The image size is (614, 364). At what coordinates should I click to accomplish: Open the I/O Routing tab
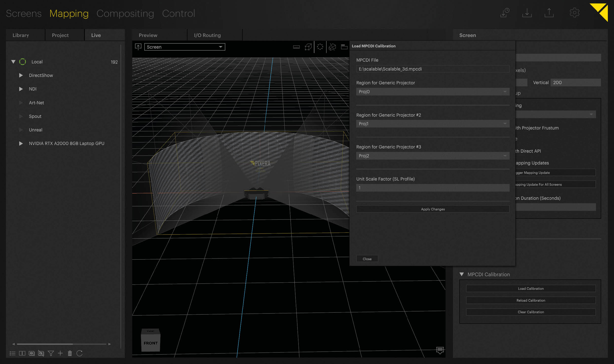coord(207,35)
